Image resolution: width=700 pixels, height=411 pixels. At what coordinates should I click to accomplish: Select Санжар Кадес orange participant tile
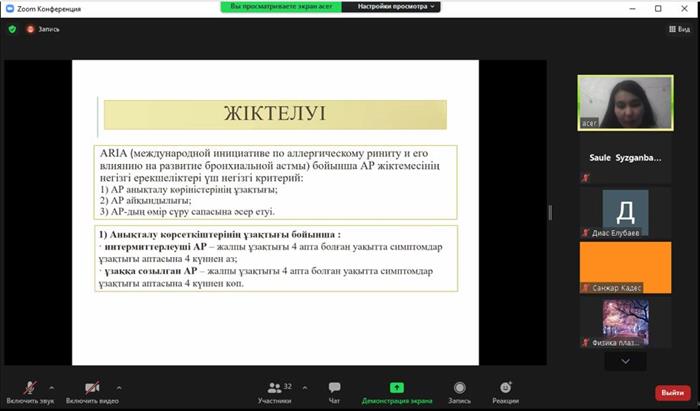(625, 268)
